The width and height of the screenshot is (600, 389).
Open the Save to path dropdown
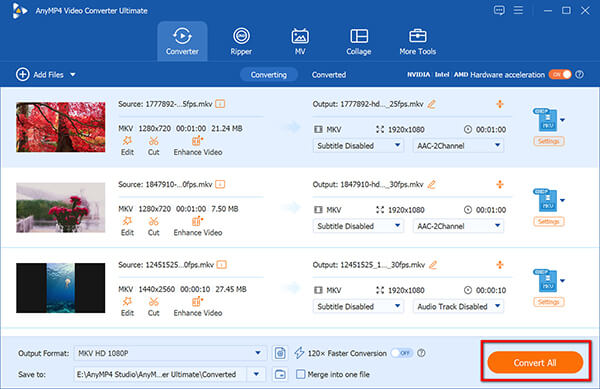(x=256, y=374)
